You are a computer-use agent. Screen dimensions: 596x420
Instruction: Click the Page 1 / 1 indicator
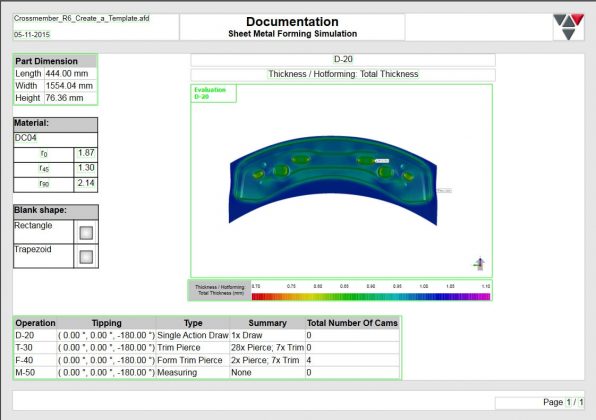(x=563, y=402)
